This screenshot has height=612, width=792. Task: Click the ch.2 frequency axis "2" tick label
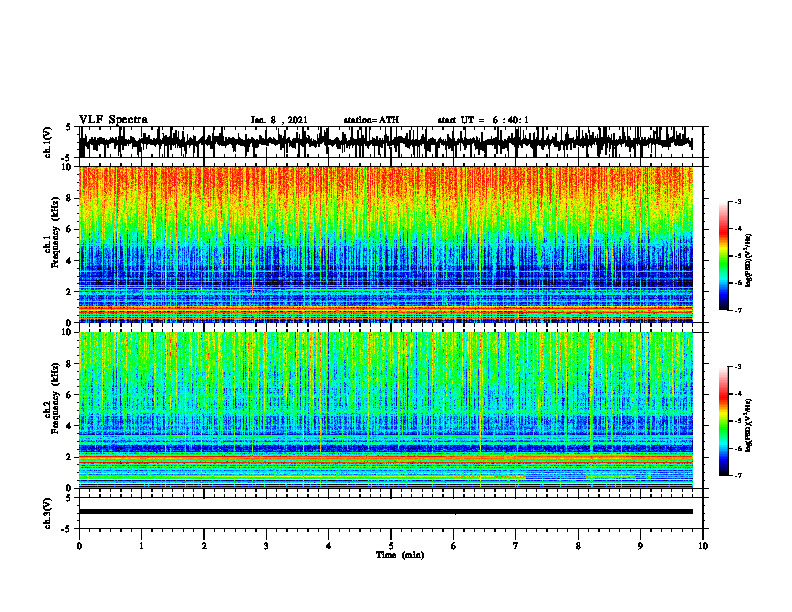pyautogui.click(x=70, y=457)
